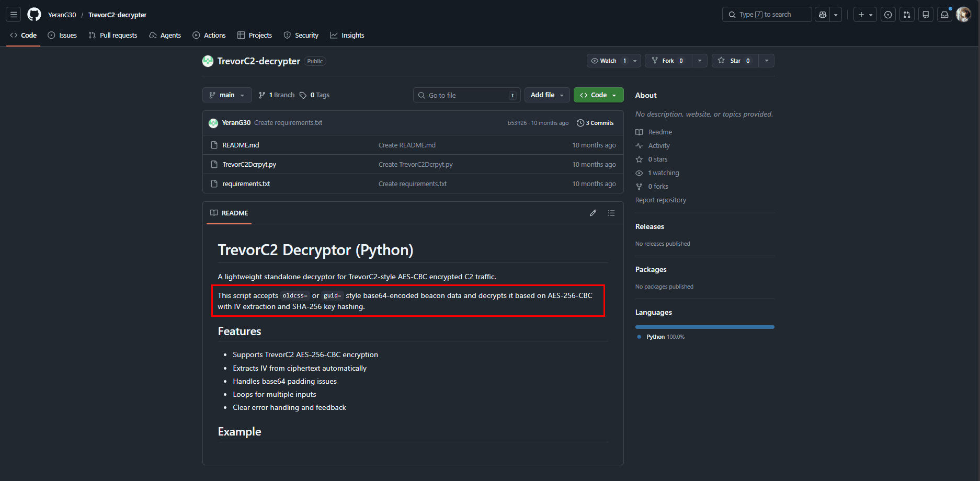Expand the main branch dropdown
Image resolution: width=980 pixels, height=481 pixels.
tap(227, 95)
